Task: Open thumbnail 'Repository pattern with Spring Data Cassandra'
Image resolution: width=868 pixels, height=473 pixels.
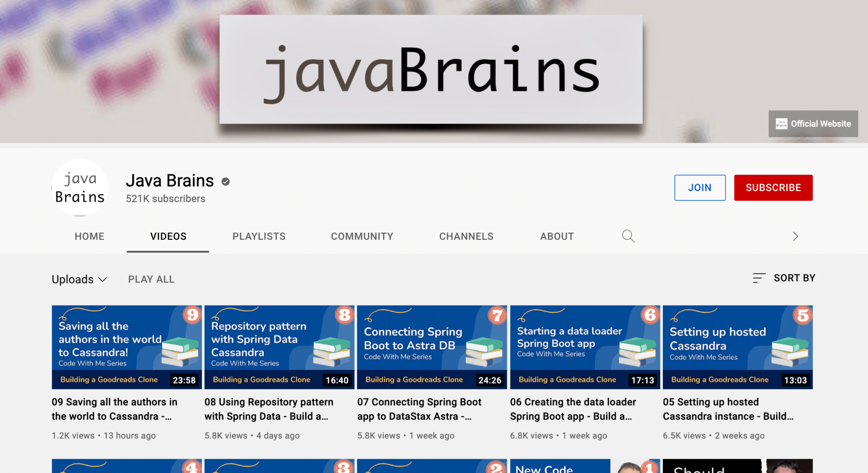Action: 279,347
